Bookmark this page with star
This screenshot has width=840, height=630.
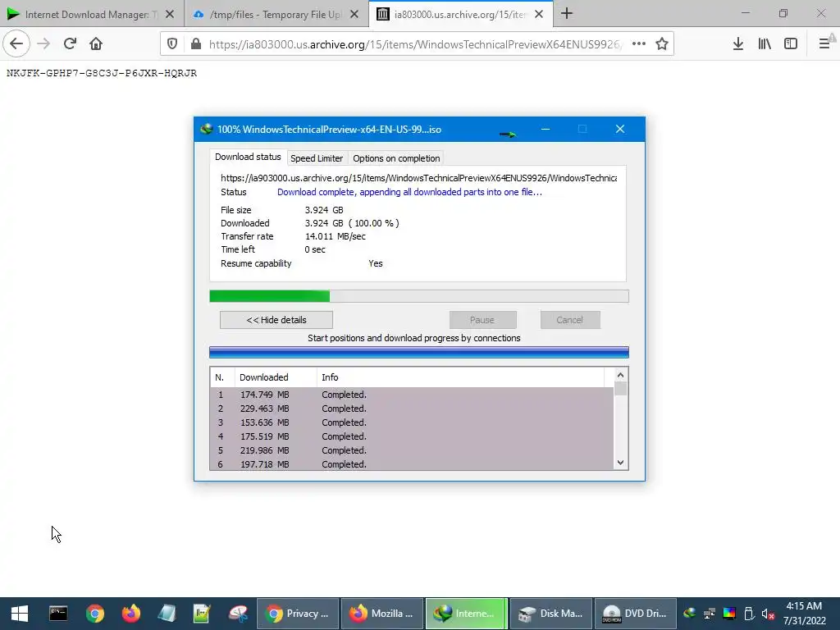coord(662,44)
